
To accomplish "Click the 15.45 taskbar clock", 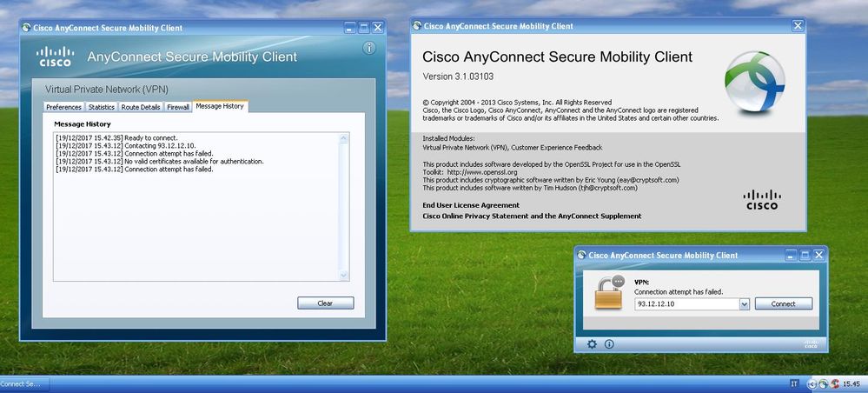I will click(x=851, y=383).
